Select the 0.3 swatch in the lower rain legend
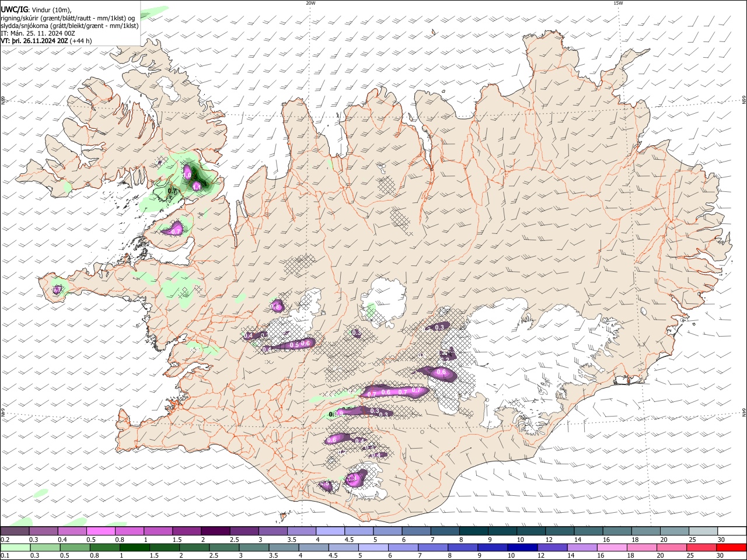Image resolution: width=747 pixels, height=560 pixels. click(x=45, y=548)
